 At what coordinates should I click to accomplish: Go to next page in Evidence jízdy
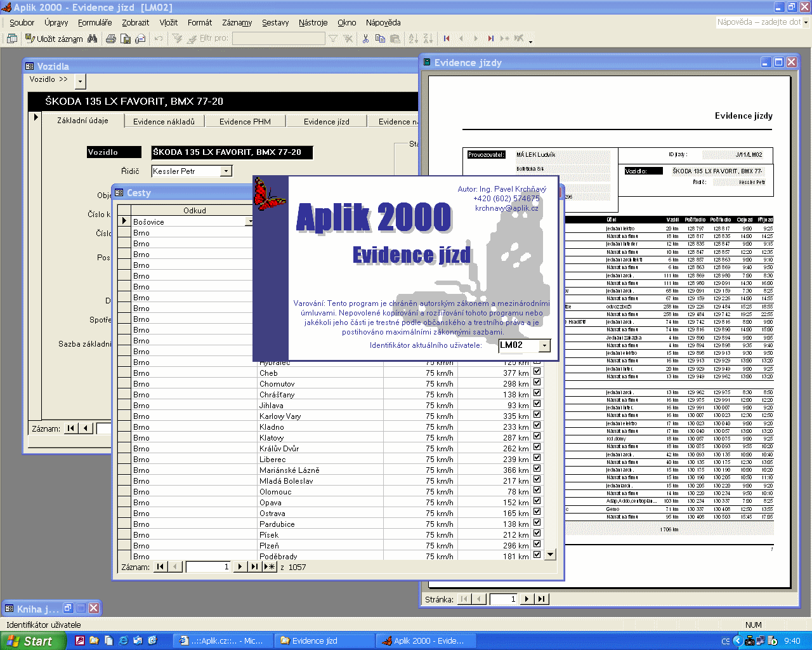(527, 599)
